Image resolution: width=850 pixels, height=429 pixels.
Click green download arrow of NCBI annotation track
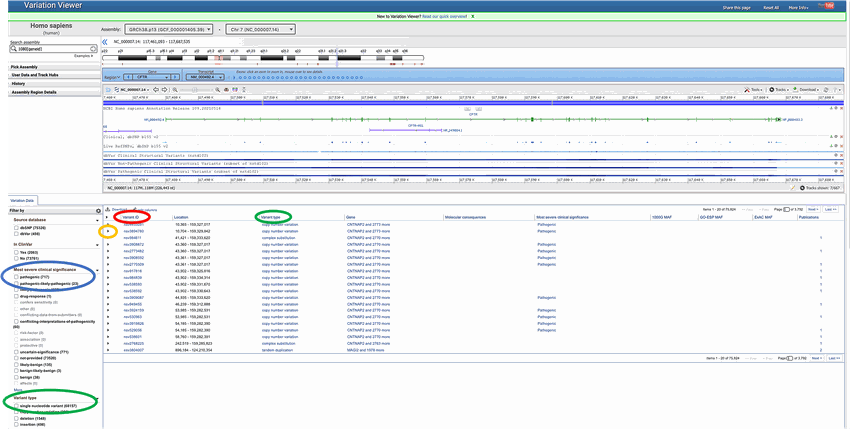click(x=831, y=108)
